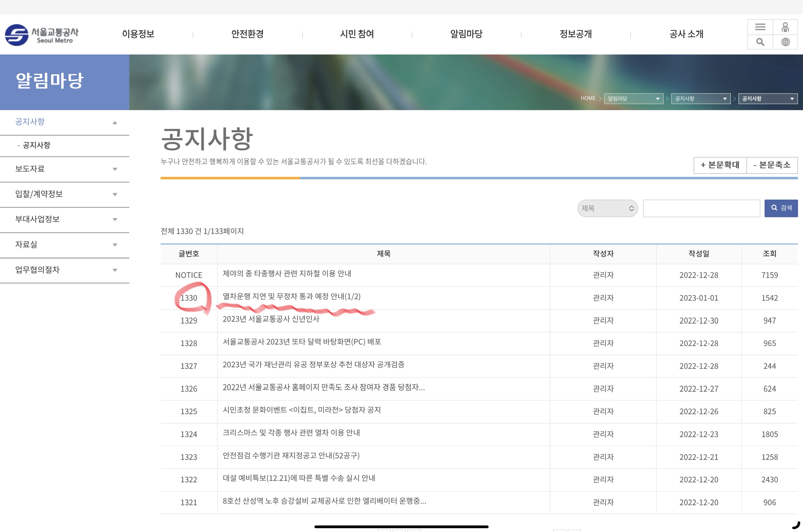Open the 정보공개 top menu
This screenshot has width=803, height=532.
[575, 34]
